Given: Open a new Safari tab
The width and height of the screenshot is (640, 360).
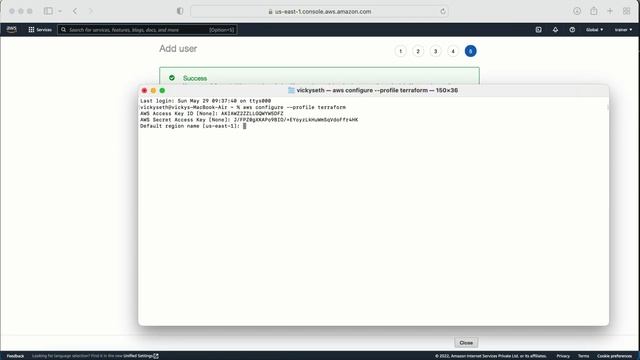Looking at the screenshot, I should (610, 11).
